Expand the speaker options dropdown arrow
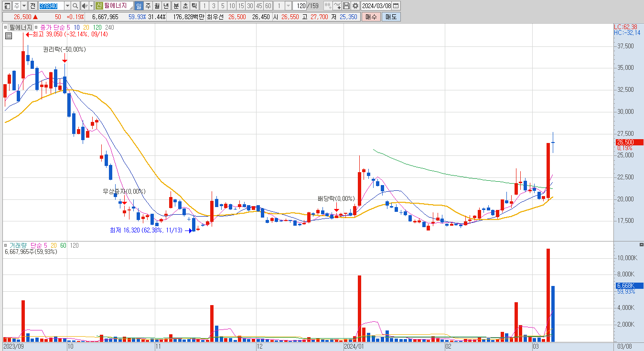This screenshot has width=644, height=351. (x=91, y=6)
